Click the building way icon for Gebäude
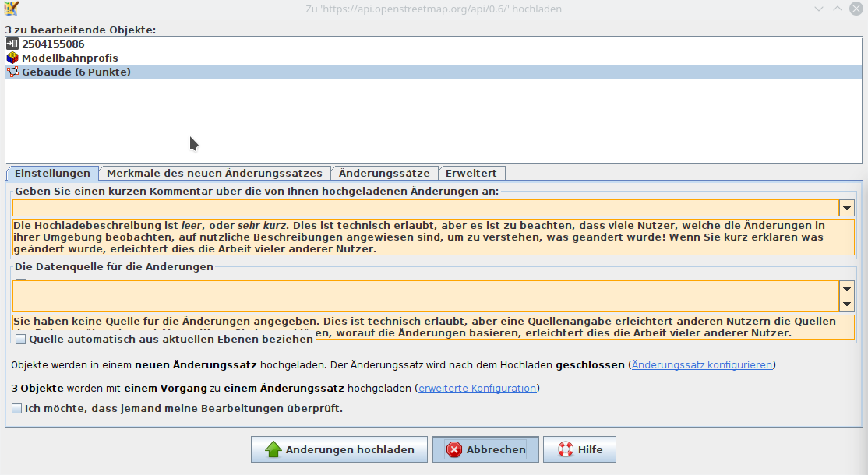The image size is (868, 475). [12, 72]
